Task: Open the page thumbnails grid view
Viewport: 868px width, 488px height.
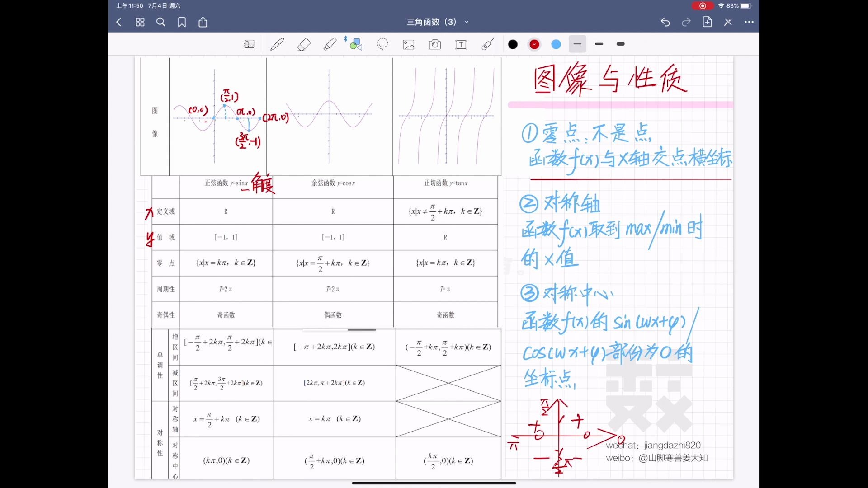Action: tap(140, 22)
